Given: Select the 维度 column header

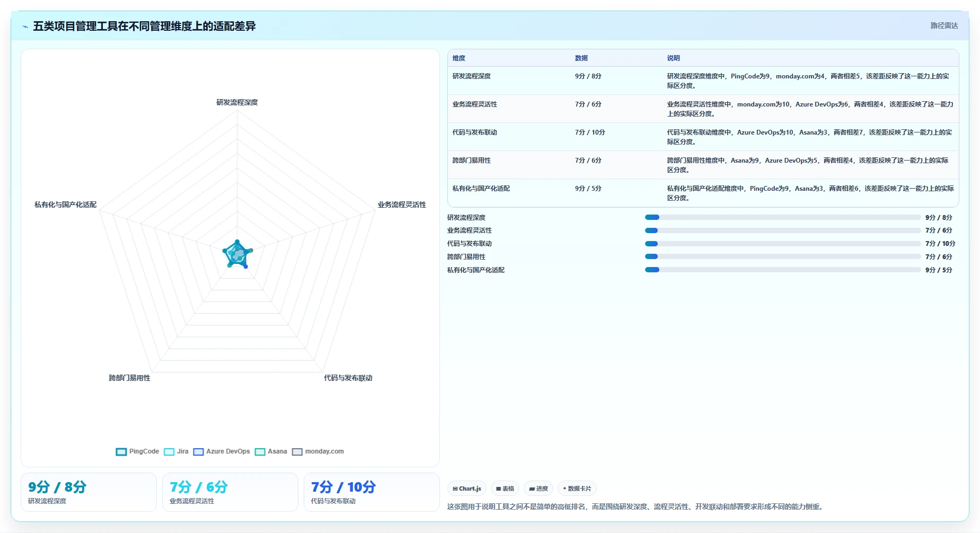Looking at the screenshot, I should pyautogui.click(x=459, y=58).
